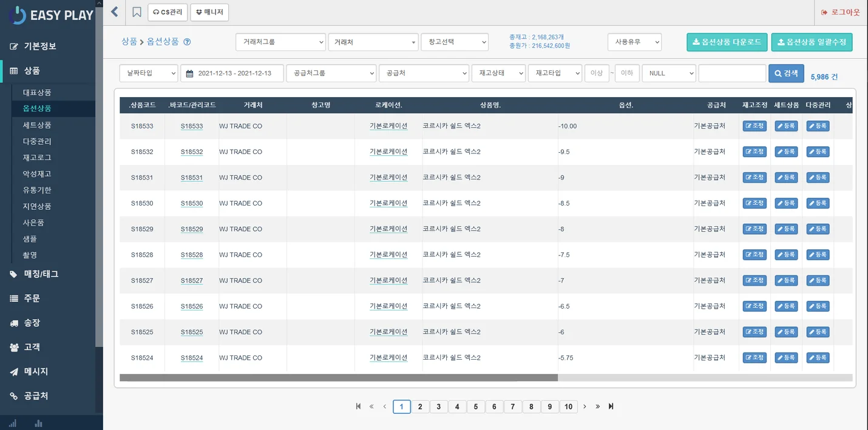Select 세트상품 in the sidebar submenu
Viewport: 868px width, 430px height.
pos(37,125)
